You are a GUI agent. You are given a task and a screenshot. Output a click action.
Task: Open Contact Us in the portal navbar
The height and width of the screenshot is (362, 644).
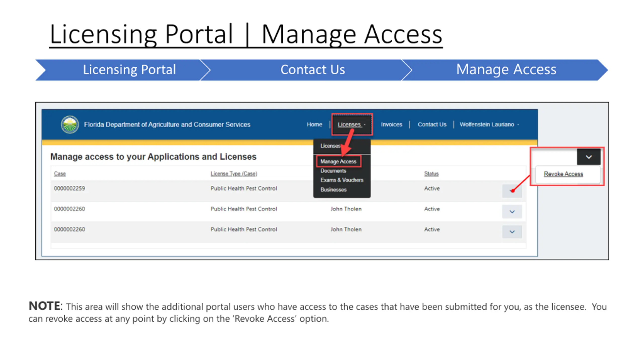432,124
